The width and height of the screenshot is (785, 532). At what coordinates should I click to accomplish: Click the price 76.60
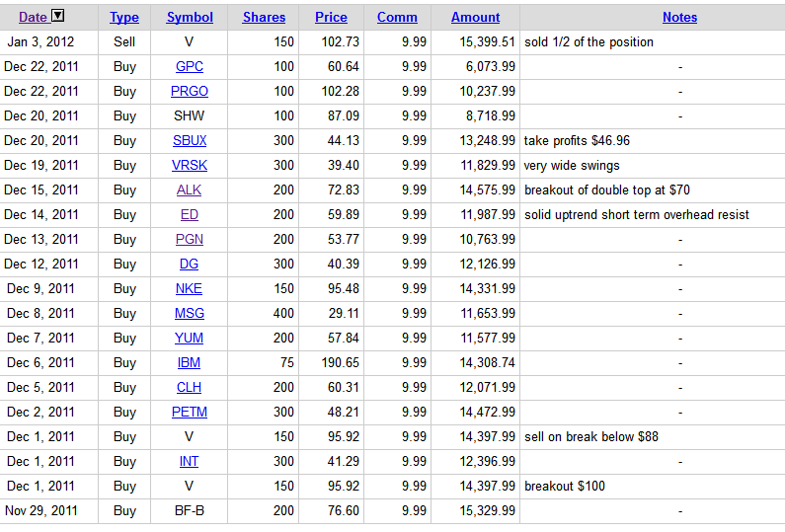[x=344, y=511]
